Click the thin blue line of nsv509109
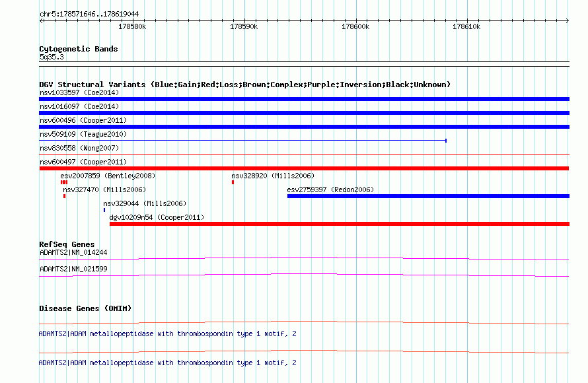 242,141
